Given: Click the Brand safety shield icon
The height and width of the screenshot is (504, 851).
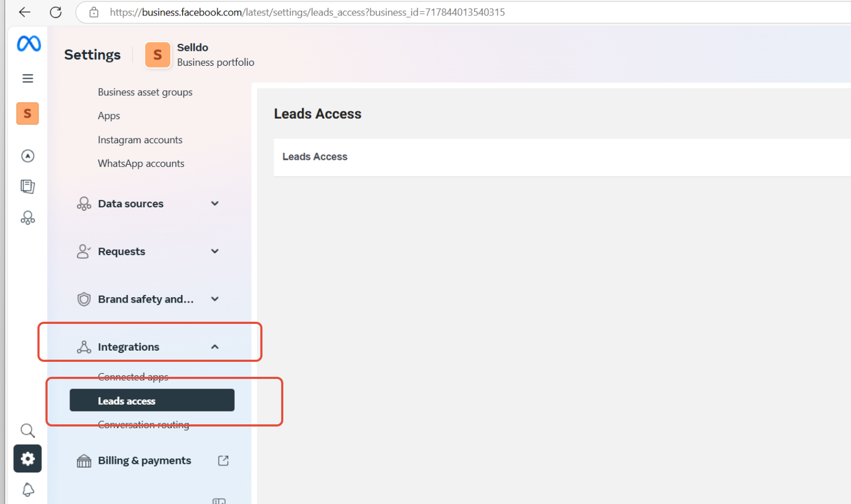Looking at the screenshot, I should click(x=84, y=299).
